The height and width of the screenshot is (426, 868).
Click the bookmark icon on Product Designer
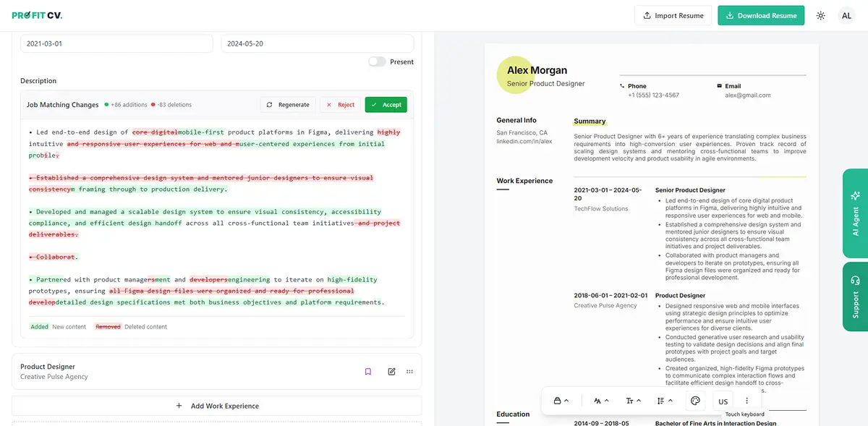pyautogui.click(x=367, y=372)
